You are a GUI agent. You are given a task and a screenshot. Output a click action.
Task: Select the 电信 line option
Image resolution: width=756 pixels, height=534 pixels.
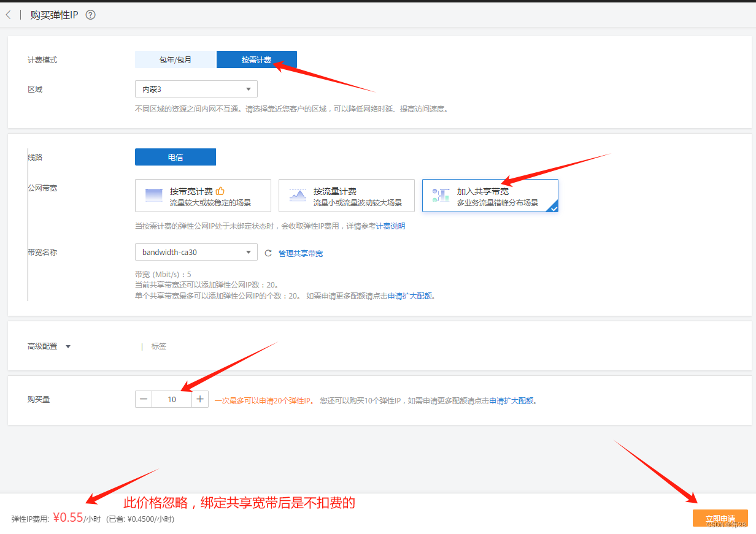175,157
